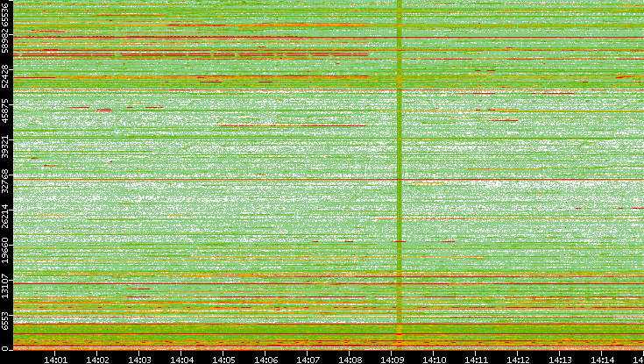Screen dimensions: 644x364
Task: Select the 14:04 time label
Action: pyautogui.click(x=181, y=360)
